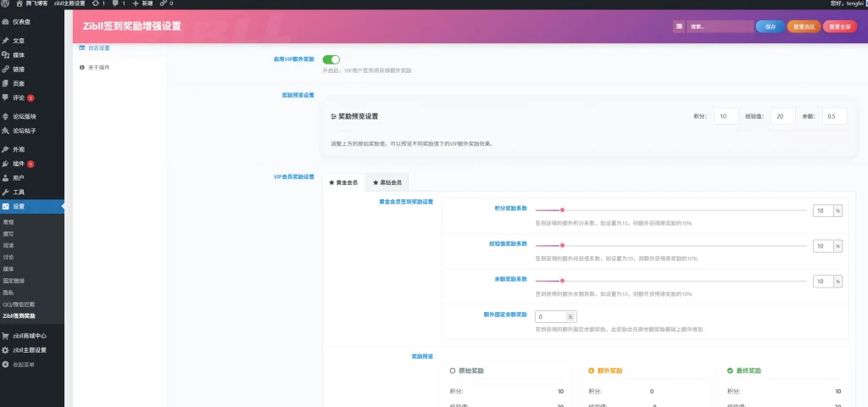
Task: Click the 积分 preview input showing 10
Action: [726, 116]
